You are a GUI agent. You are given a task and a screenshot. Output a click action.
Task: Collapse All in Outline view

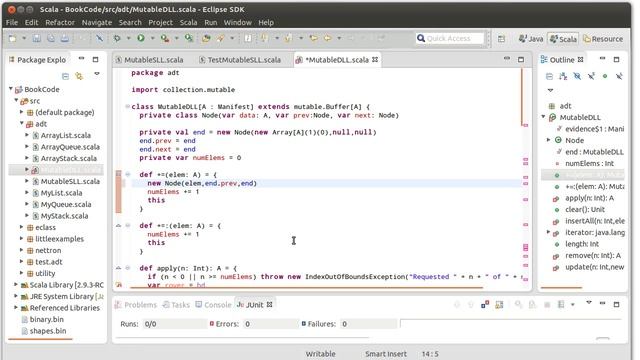(x=549, y=76)
